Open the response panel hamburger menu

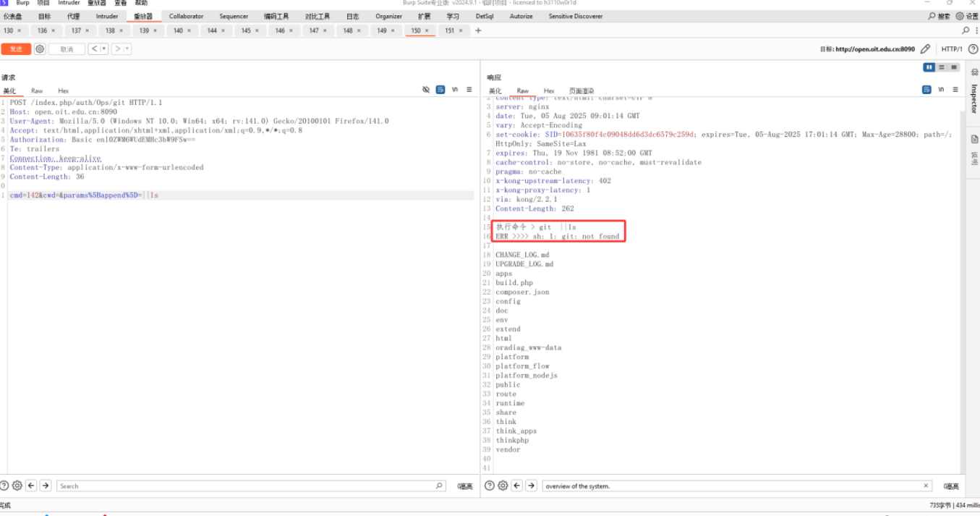pos(955,90)
